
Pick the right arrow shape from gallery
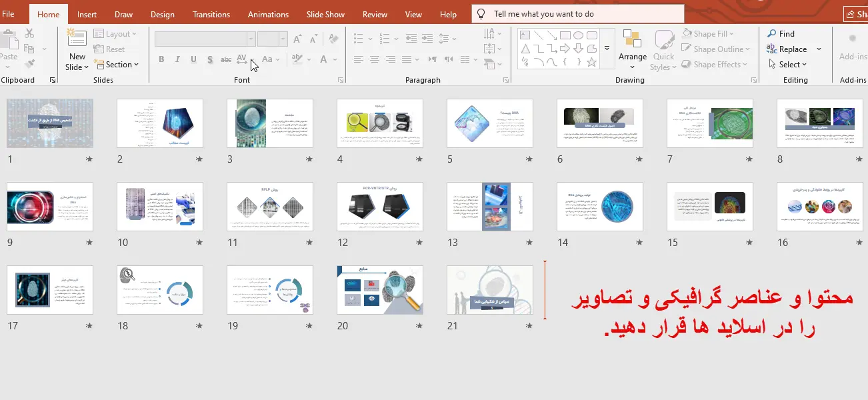point(565,49)
